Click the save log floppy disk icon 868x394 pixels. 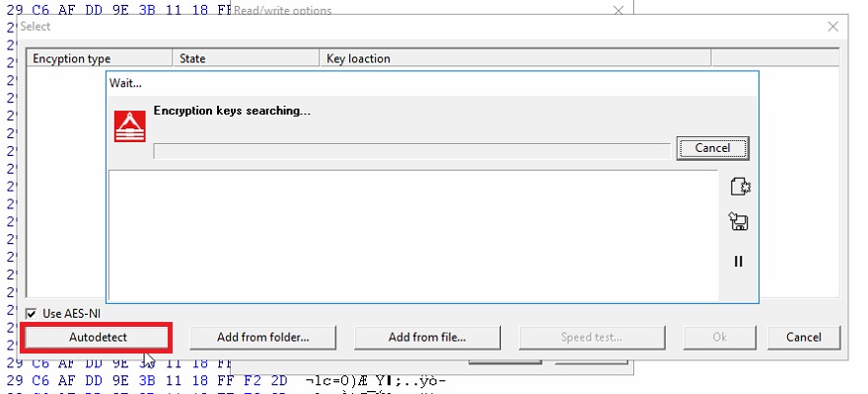point(739,221)
